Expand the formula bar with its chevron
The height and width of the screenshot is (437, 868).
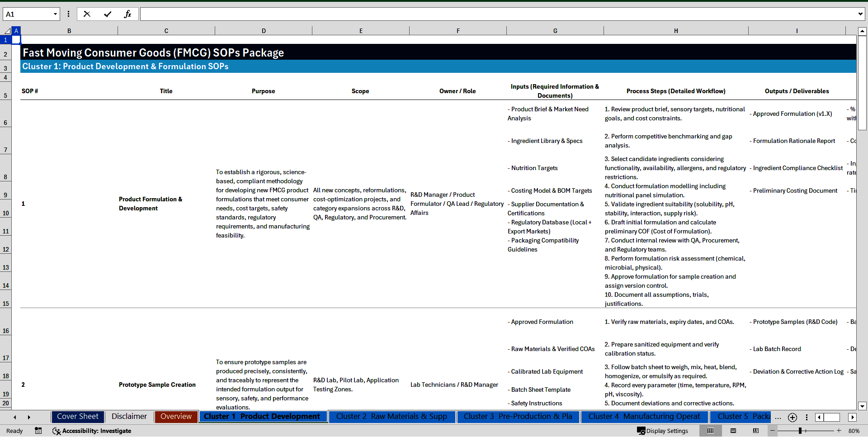861,14
